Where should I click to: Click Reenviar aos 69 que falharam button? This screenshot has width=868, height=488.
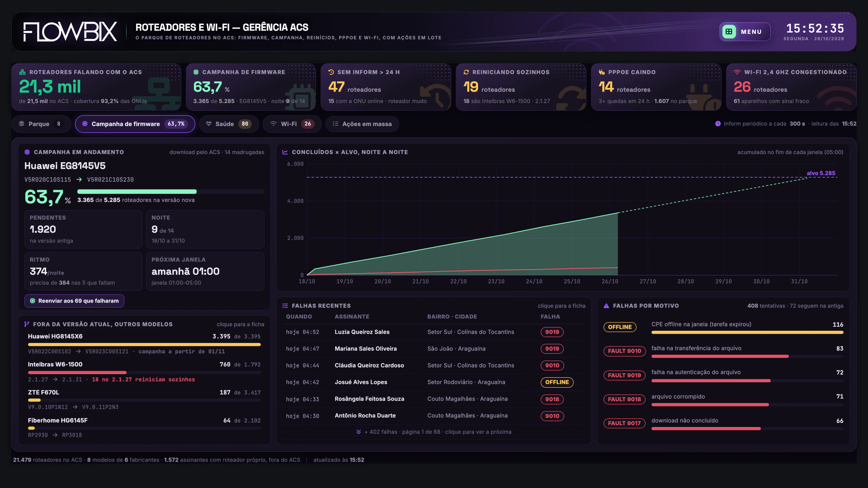[x=74, y=301]
